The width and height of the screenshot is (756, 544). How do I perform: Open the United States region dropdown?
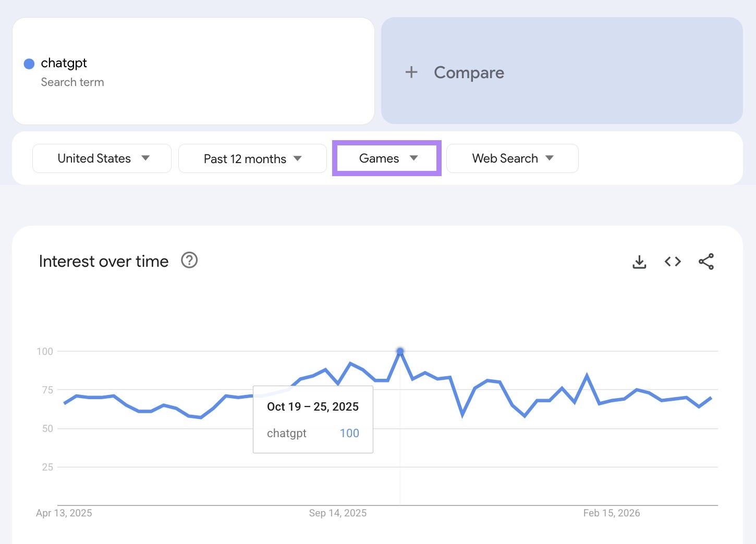pos(101,158)
